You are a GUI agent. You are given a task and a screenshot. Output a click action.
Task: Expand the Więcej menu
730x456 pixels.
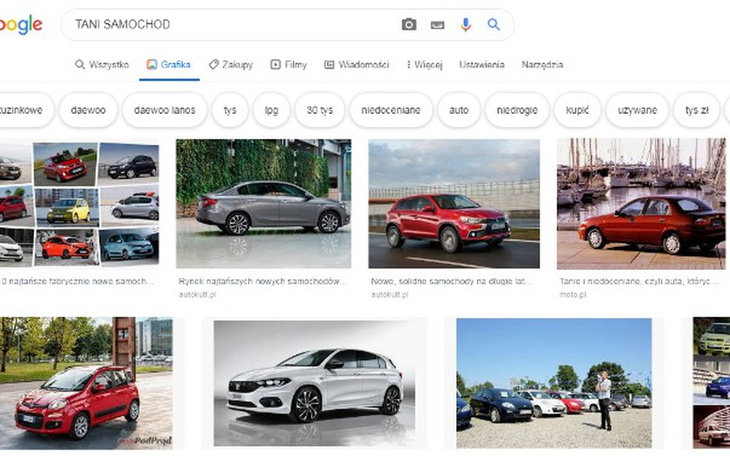coord(424,64)
